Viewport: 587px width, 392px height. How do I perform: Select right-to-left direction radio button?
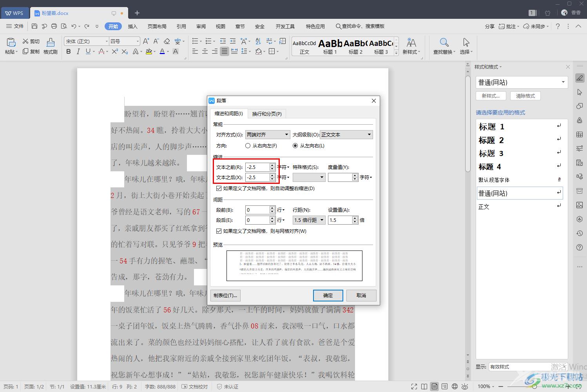click(x=248, y=146)
